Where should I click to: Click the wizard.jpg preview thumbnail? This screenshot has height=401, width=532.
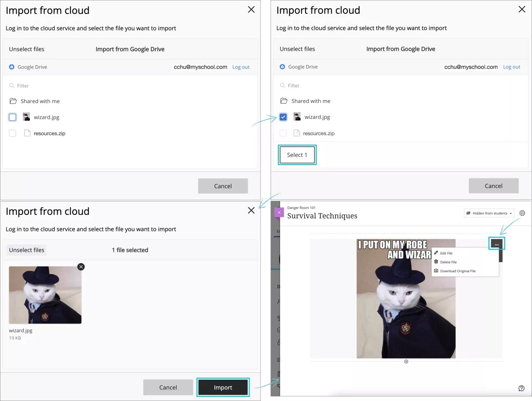point(45,295)
